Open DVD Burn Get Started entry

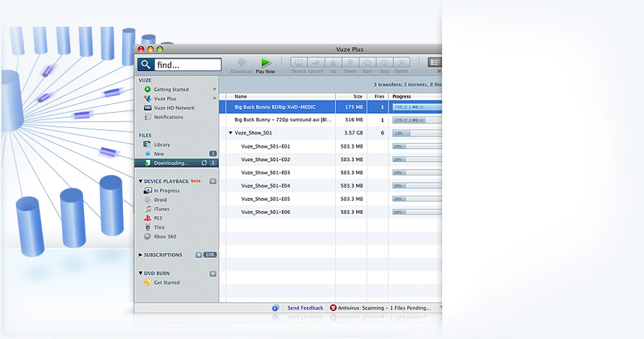pyautogui.click(x=166, y=283)
